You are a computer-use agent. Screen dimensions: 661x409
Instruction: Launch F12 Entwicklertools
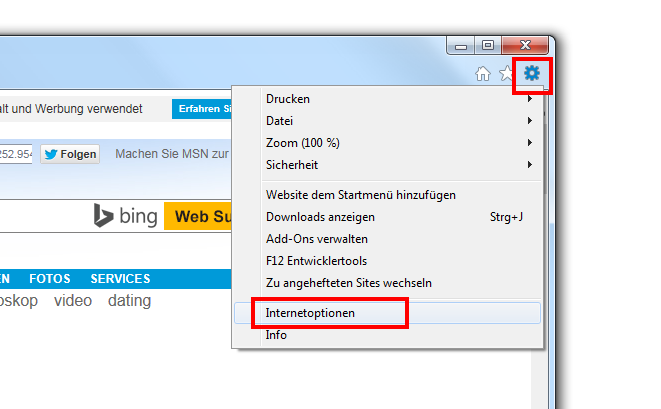[316, 261]
